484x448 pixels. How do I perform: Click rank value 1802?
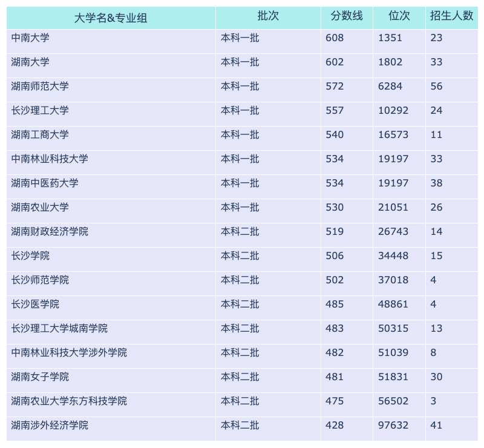click(390, 62)
